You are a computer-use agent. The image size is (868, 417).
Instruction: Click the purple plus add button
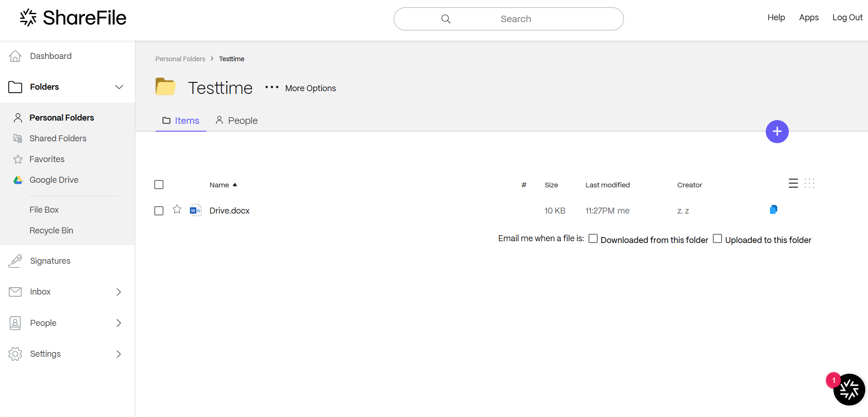click(777, 132)
